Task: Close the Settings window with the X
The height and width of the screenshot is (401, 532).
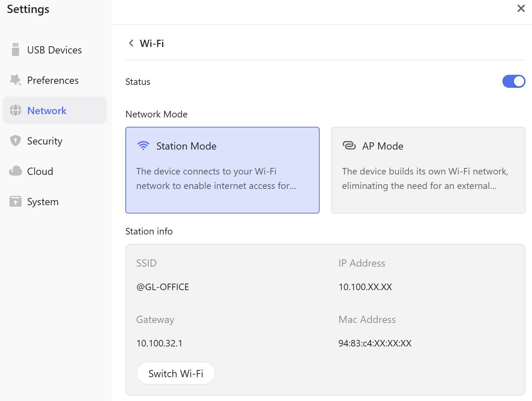Action: 521,8
